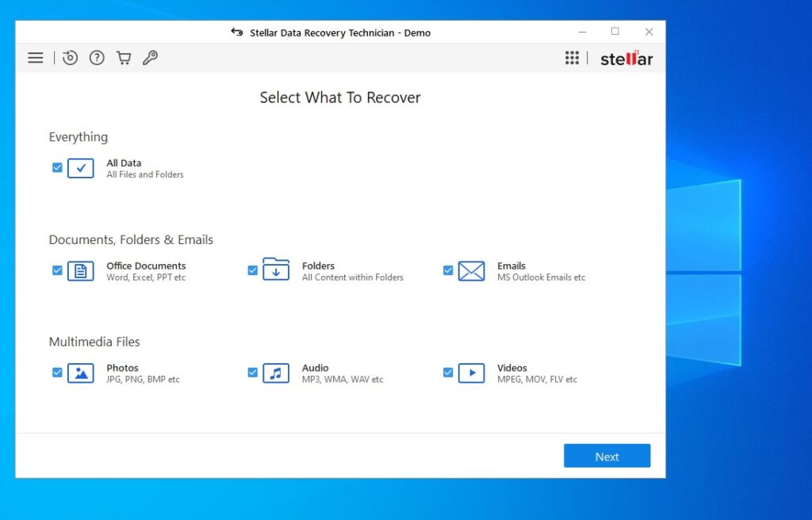Click the "Videos" label

[x=511, y=368]
